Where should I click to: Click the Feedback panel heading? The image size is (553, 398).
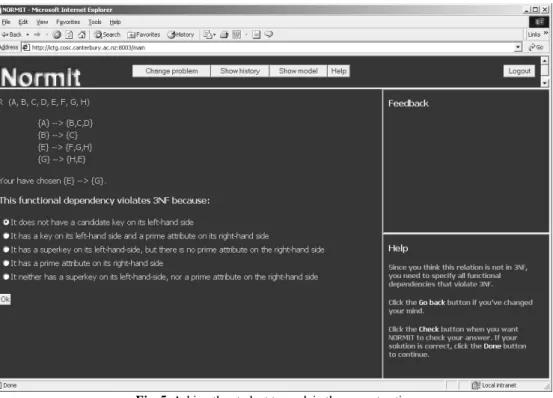[408, 103]
